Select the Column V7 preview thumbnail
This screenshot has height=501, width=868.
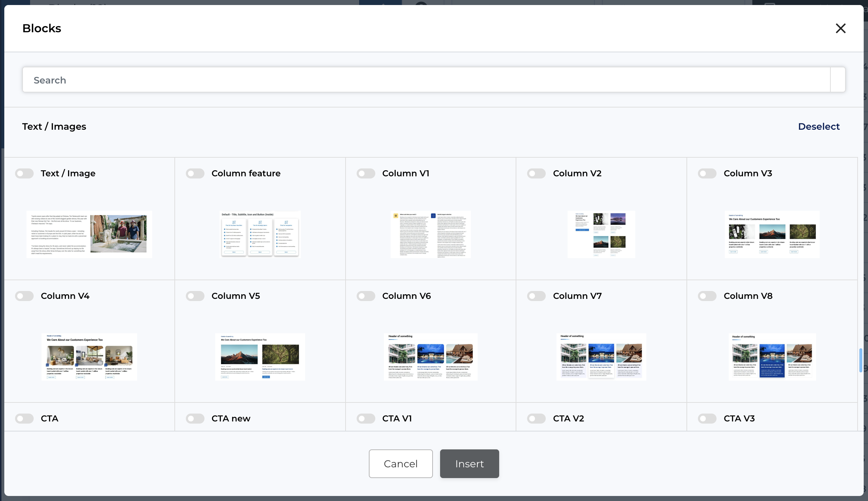[601, 357]
